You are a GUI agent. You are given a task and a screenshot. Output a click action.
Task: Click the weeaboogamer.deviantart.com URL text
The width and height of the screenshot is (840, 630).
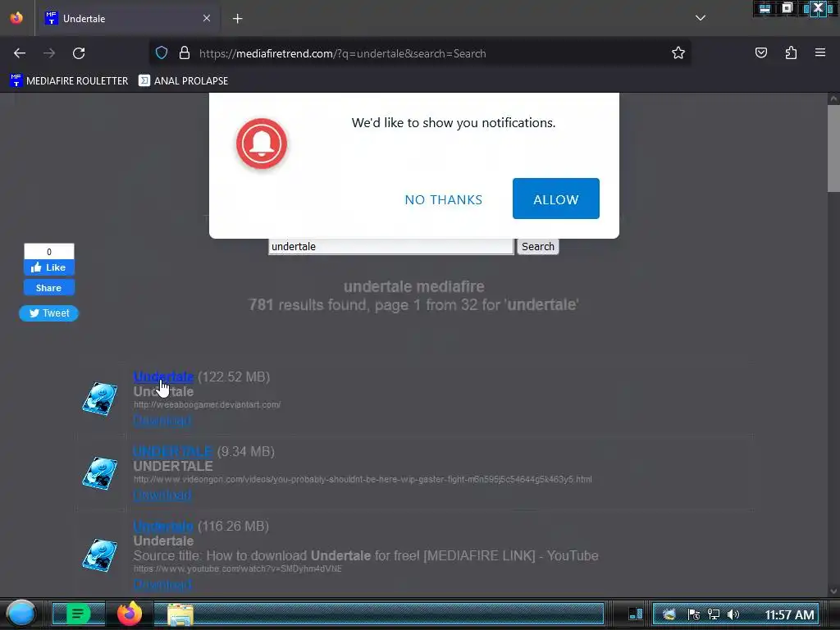(207, 404)
